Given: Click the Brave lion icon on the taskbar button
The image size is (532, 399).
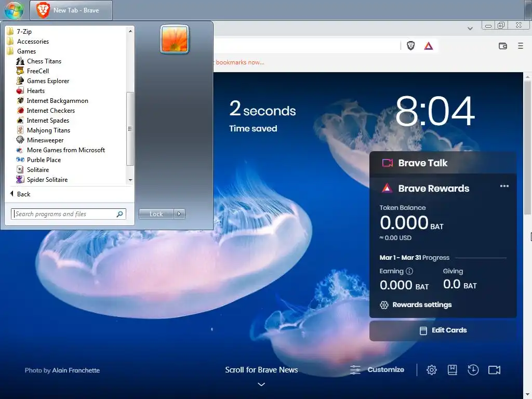Looking at the screenshot, I should [x=43, y=10].
